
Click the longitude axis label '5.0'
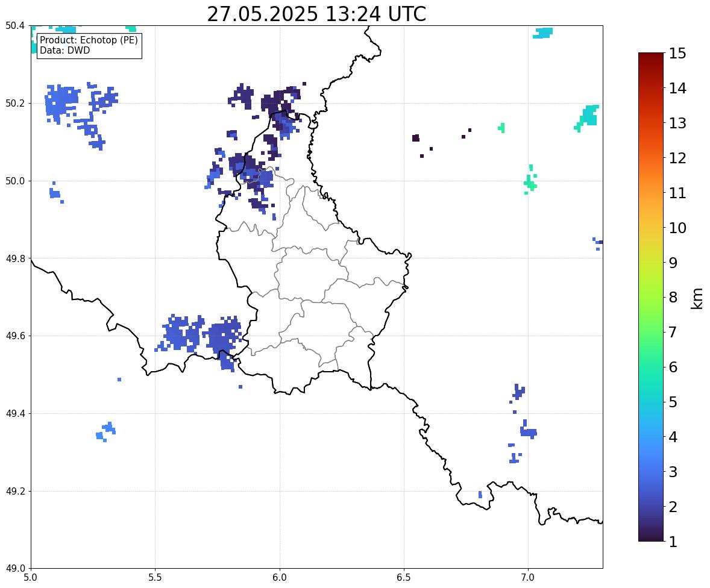31,578
